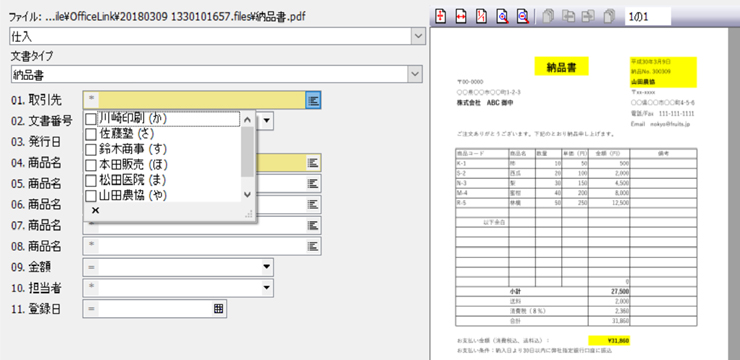Go to first page icon
740x360 pixels.
point(548,17)
